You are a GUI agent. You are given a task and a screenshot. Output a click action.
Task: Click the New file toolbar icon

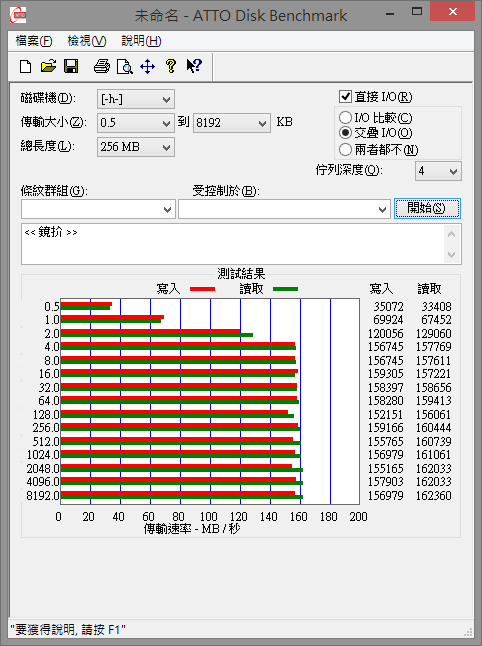(26, 66)
